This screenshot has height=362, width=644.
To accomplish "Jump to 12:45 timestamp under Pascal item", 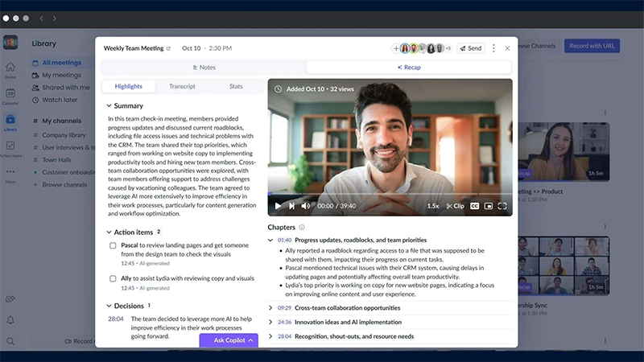I will point(128,264).
